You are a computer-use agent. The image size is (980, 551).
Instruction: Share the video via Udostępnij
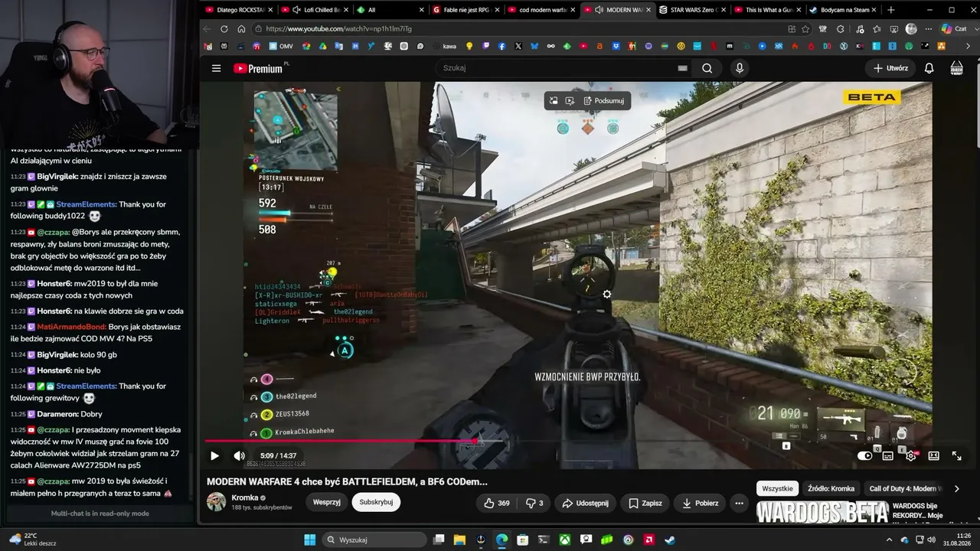(x=585, y=503)
